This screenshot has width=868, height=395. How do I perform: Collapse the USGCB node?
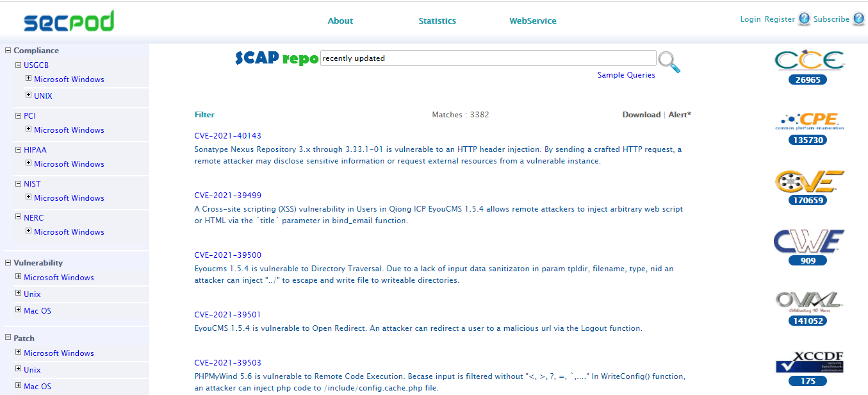18,65
